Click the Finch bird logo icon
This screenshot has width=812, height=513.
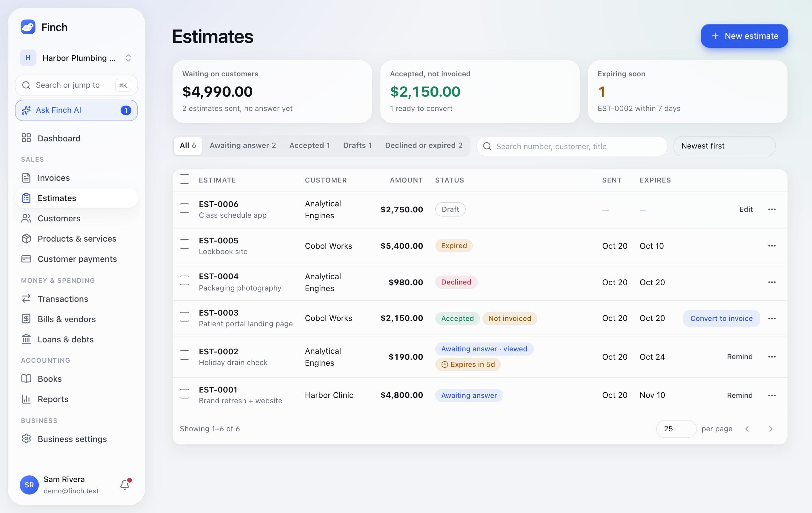click(x=28, y=27)
